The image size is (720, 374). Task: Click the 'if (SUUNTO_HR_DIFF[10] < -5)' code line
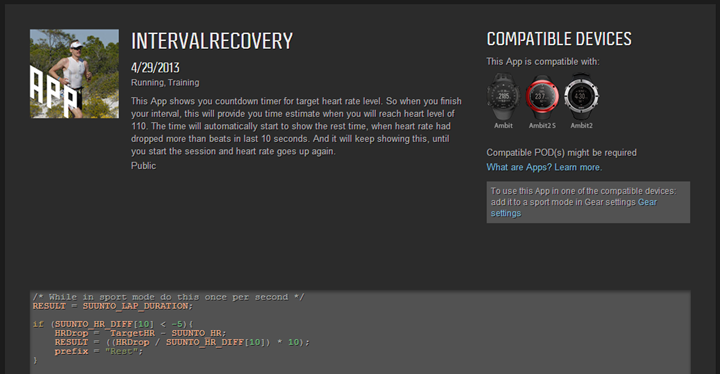coord(113,324)
